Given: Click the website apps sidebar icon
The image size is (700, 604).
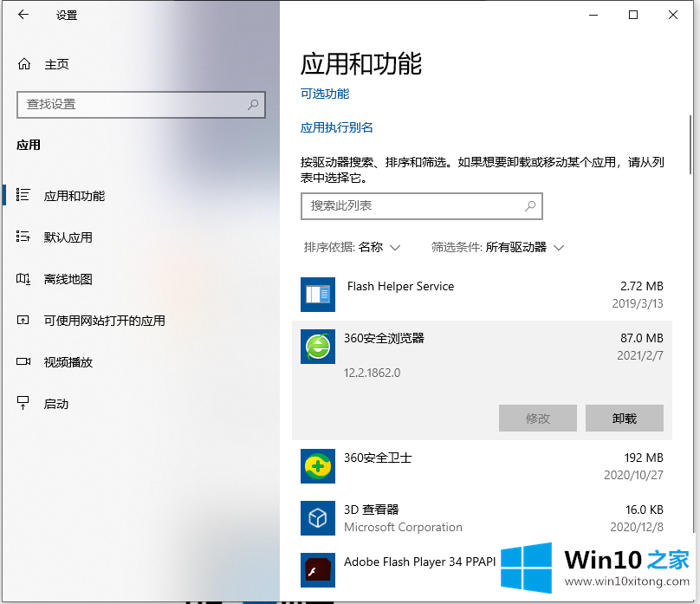Looking at the screenshot, I should (x=23, y=320).
